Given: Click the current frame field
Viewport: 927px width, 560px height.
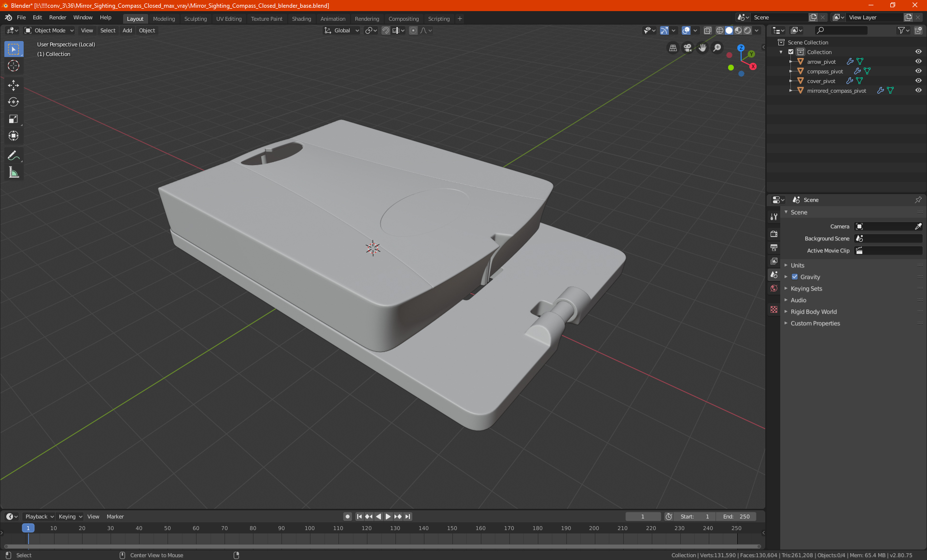Looking at the screenshot, I should (x=643, y=517).
